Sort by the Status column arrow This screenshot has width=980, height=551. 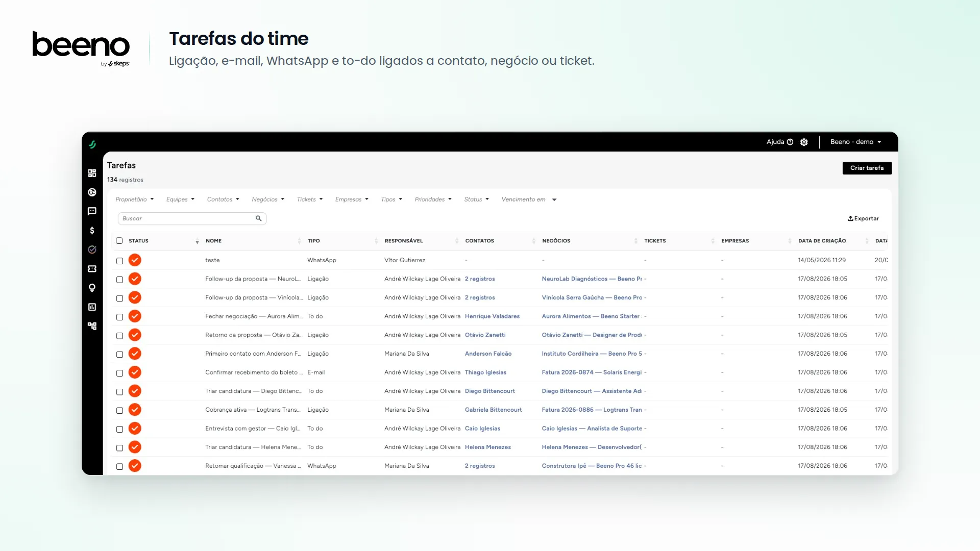[x=197, y=241]
